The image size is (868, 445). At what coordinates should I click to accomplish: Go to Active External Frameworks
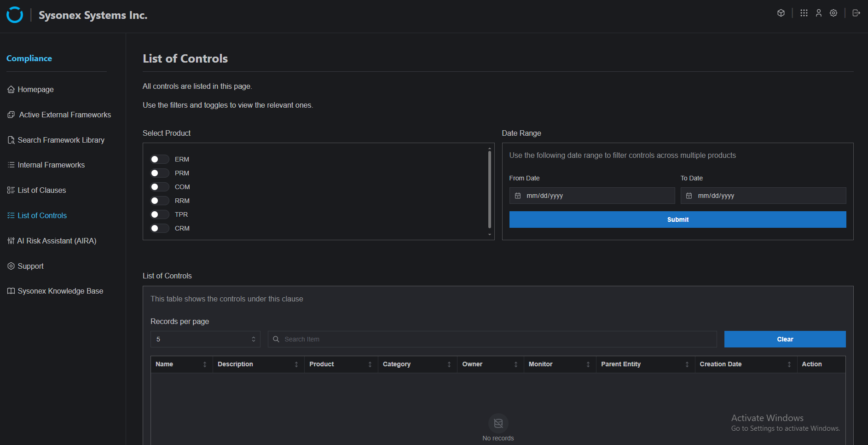[65, 115]
